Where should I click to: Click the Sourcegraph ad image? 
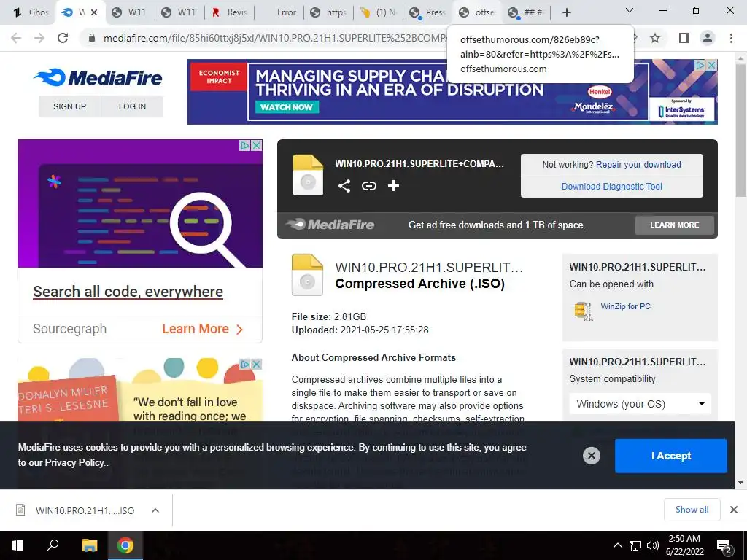pyautogui.click(x=140, y=203)
